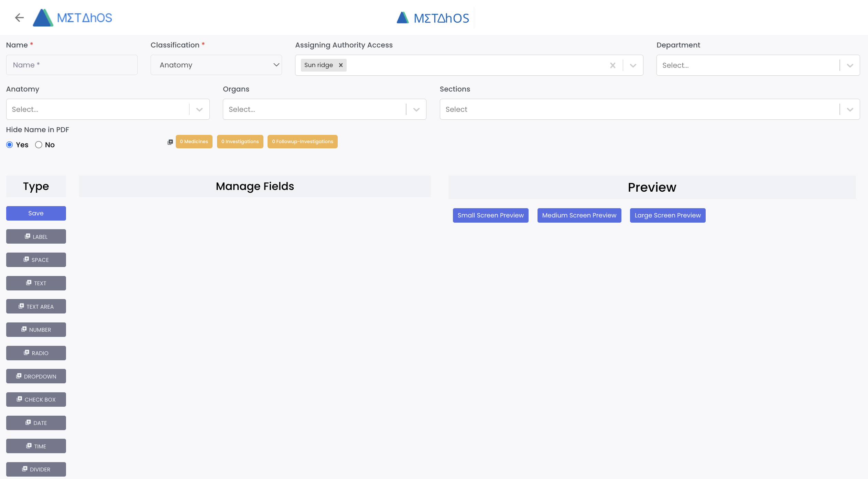The width and height of the screenshot is (868, 479).
Task: Expand the Department select dropdown
Action: 850,65
